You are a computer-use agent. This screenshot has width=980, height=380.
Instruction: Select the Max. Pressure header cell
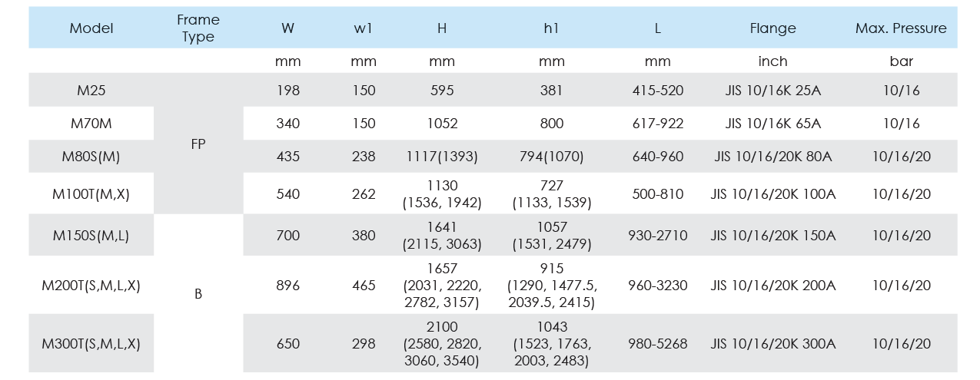[x=901, y=28]
